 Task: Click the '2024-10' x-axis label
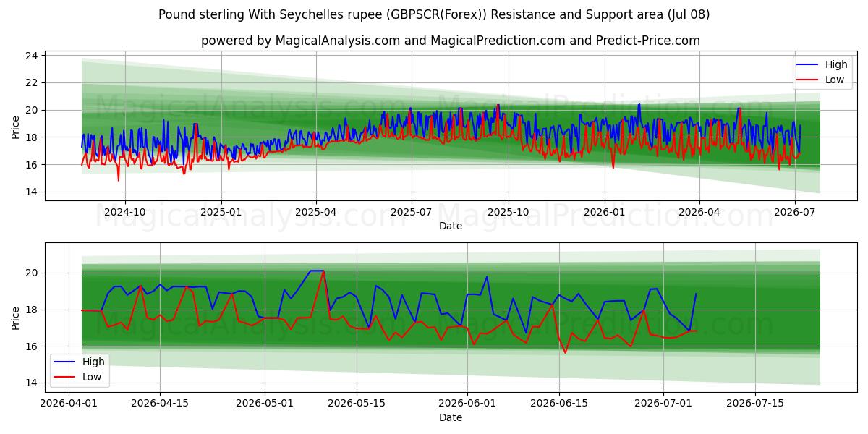[x=125, y=213]
